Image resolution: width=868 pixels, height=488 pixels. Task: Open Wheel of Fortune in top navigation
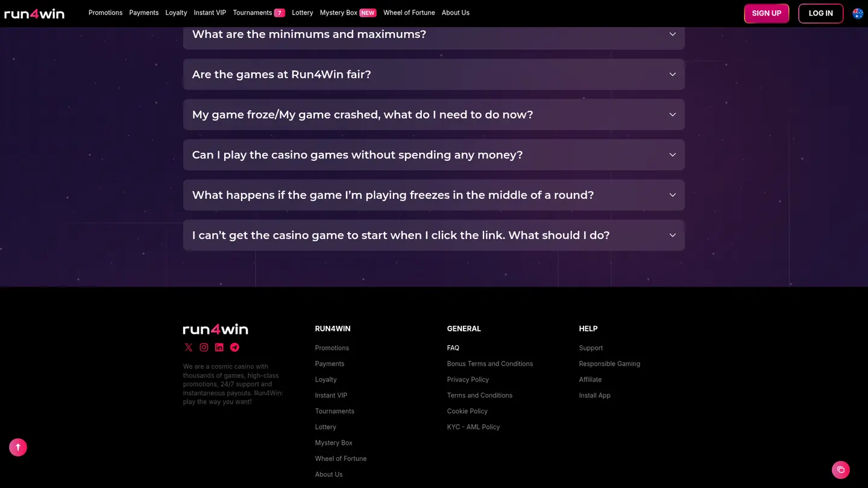click(409, 13)
